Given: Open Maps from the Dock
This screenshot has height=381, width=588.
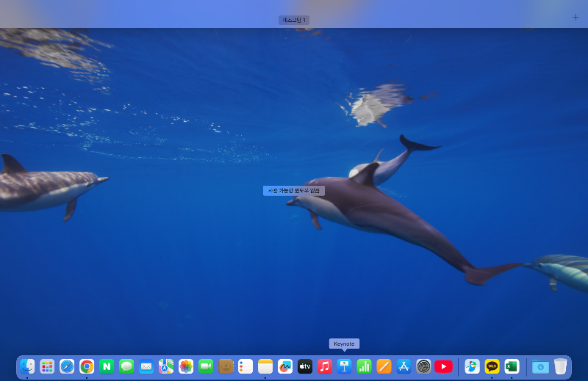Looking at the screenshot, I should pyautogui.click(x=166, y=366).
